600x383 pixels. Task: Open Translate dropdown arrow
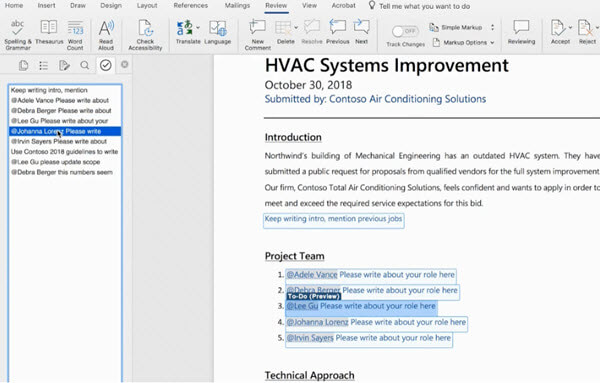pos(198,28)
